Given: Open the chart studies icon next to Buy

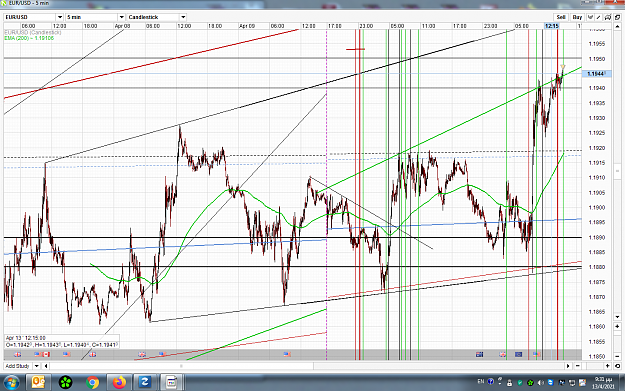Looking at the screenshot, I should tap(590, 17).
